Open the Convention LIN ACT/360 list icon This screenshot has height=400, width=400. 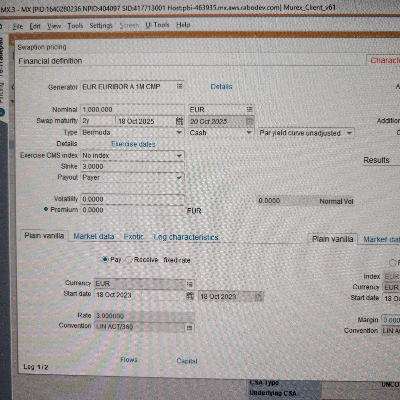click(x=189, y=328)
